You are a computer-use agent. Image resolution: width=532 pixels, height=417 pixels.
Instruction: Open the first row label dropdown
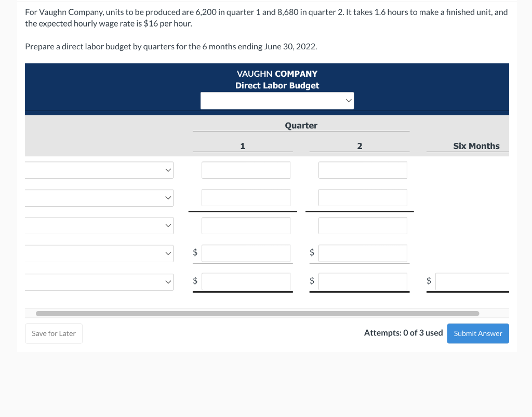click(99, 170)
